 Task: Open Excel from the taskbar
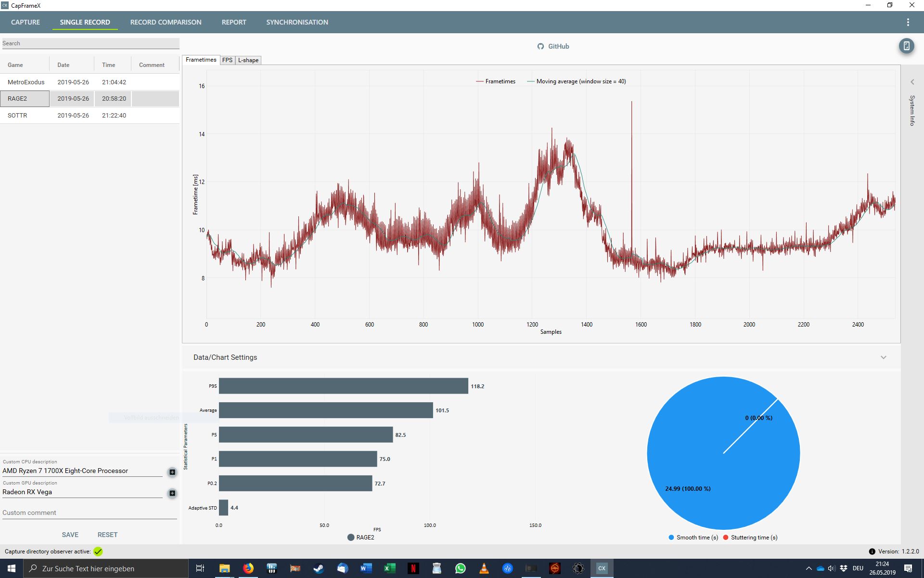pos(389,568)
